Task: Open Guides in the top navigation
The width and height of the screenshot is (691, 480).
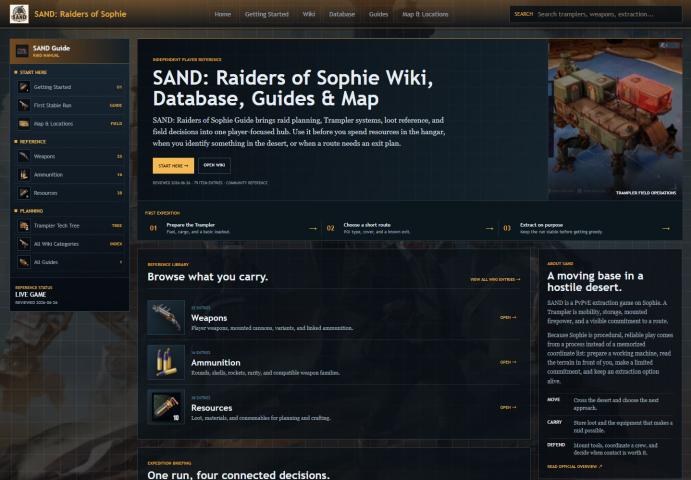Action: coord(379,14)
